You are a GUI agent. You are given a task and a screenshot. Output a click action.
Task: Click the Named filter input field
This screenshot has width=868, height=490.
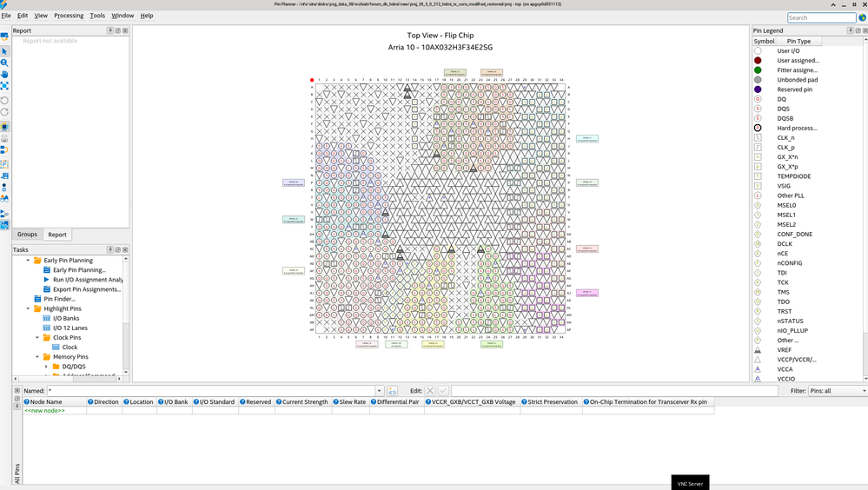point(211,391)
